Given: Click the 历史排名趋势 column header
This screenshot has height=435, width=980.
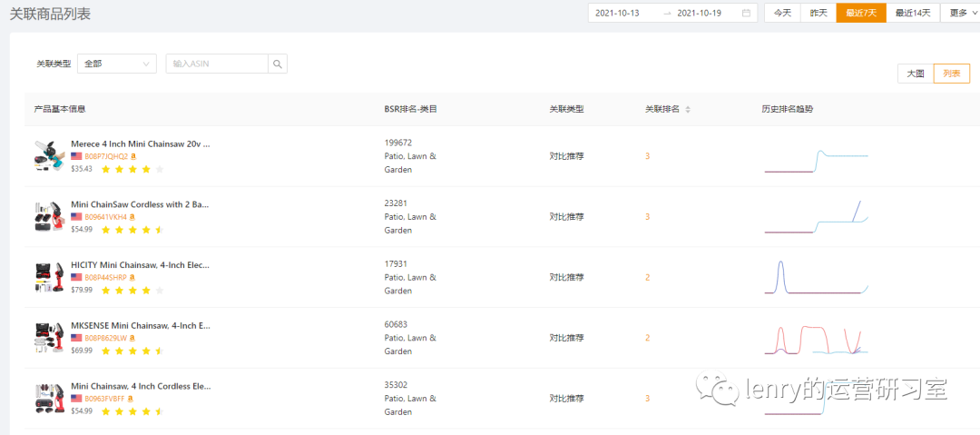Looking at the screenshot, I should [788, 110].
